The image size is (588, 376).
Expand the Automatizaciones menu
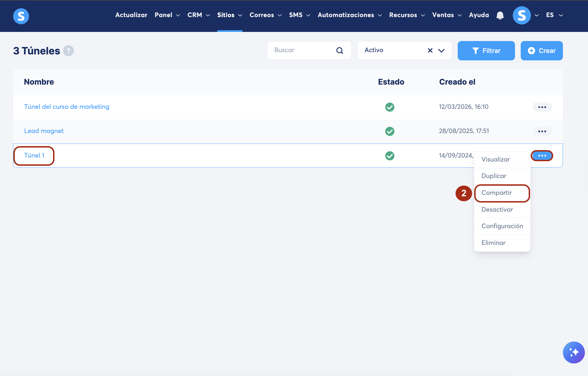[x=349, y=15]
